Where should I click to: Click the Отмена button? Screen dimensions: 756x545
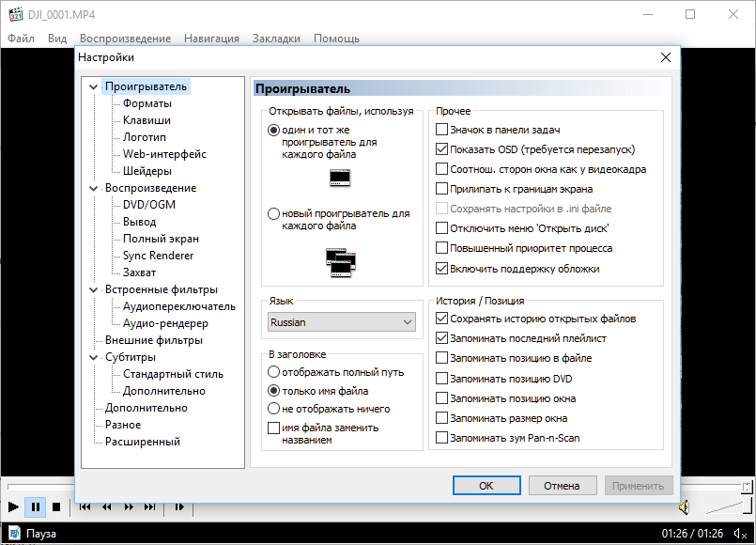(563, 486)
